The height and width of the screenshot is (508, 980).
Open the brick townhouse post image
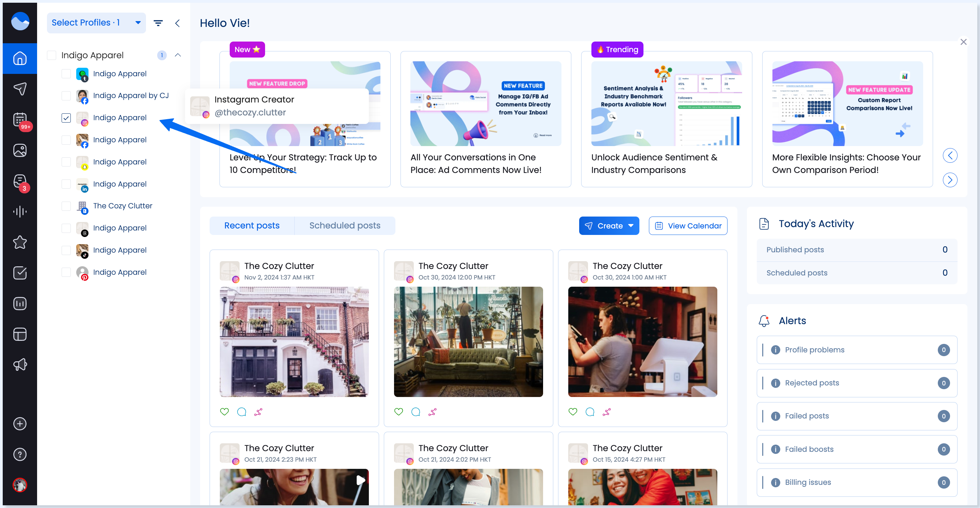294,342
